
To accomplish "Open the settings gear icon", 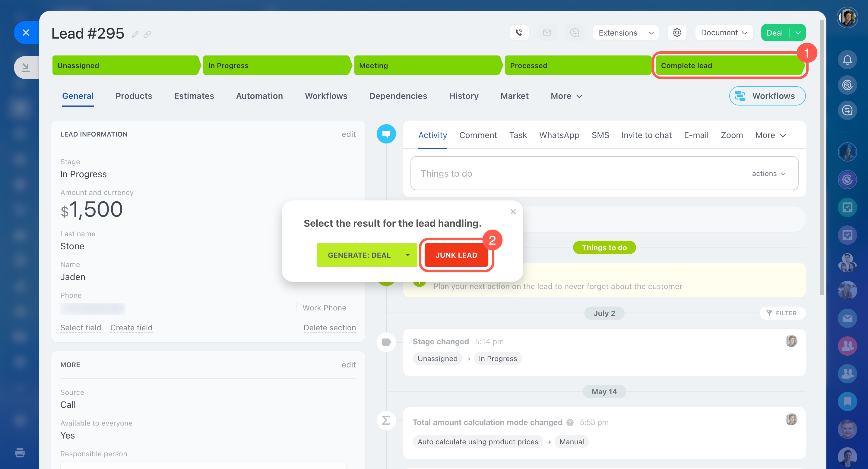I will [676, 33].
